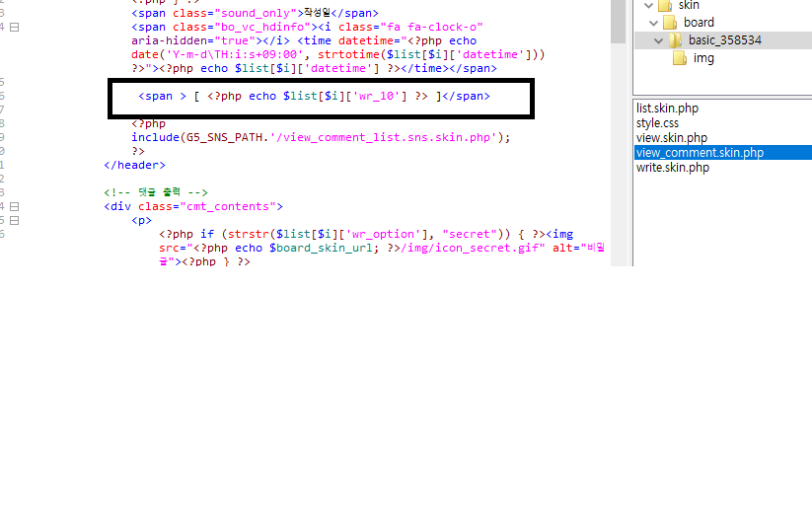Fold the bo_vc_hdinfo span code block

tap(14, 27)
